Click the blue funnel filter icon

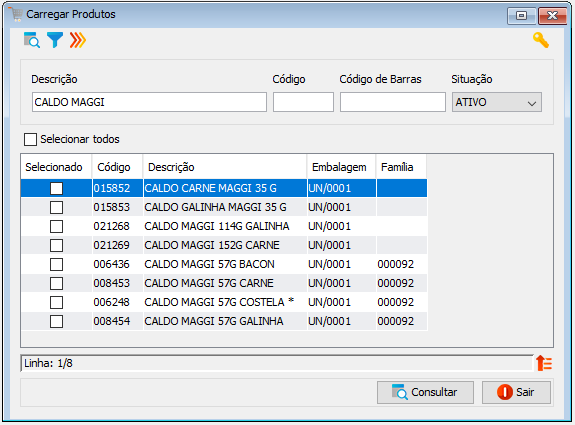coord(55,40)
